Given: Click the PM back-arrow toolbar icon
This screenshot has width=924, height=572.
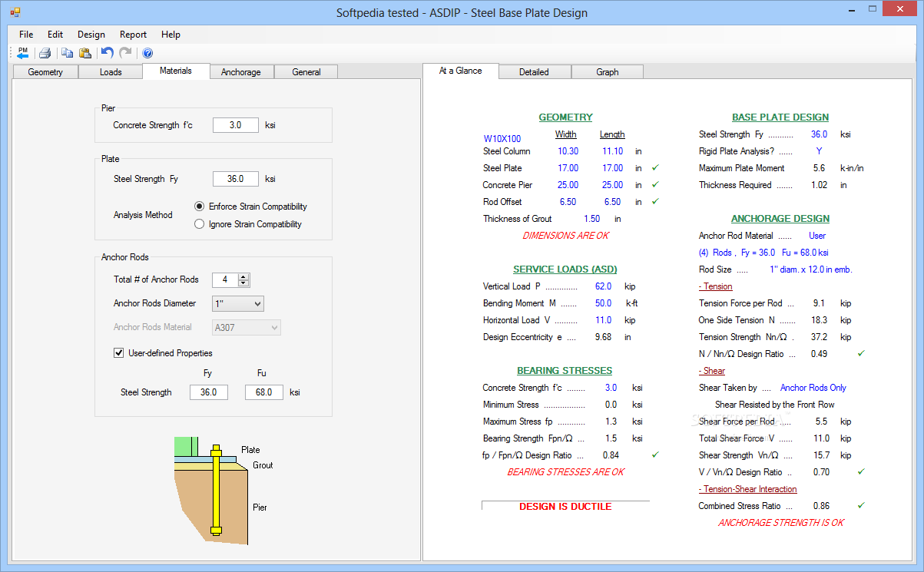Looking at the screenshot, I should pyautogui.click(x=22, y=53).
